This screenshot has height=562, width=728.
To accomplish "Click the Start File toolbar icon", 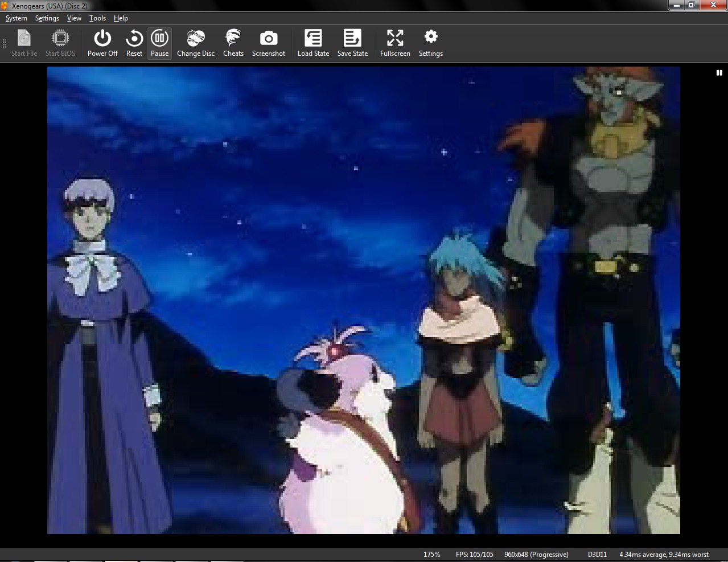I will pyautogui.click(x=24, y=43).
